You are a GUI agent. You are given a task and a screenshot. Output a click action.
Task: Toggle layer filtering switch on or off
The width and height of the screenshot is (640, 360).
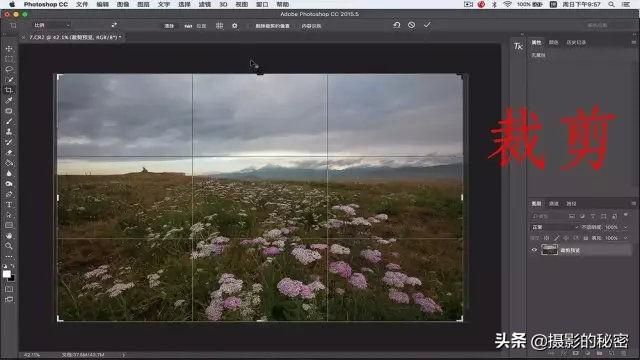click(626, 215)
